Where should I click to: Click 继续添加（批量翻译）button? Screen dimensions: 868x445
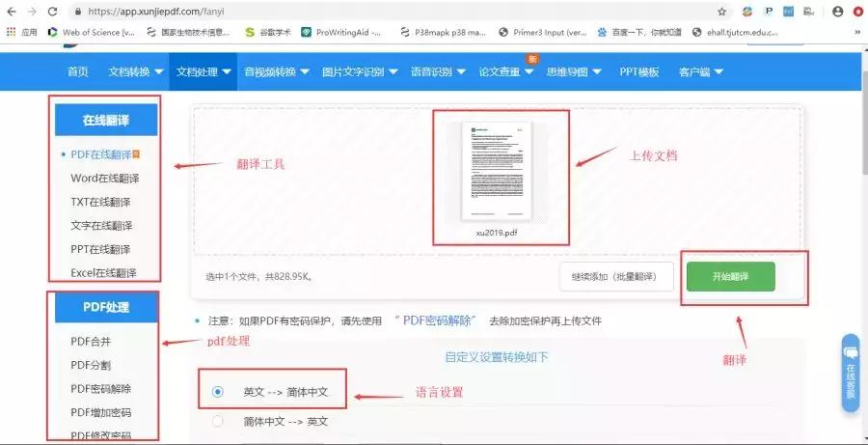click(616, 276)
